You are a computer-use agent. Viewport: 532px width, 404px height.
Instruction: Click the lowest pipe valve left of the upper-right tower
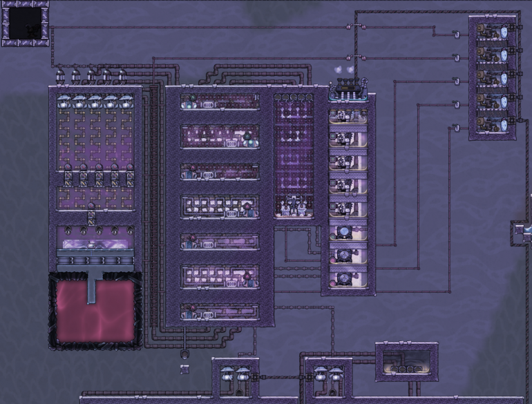(456, 128)
